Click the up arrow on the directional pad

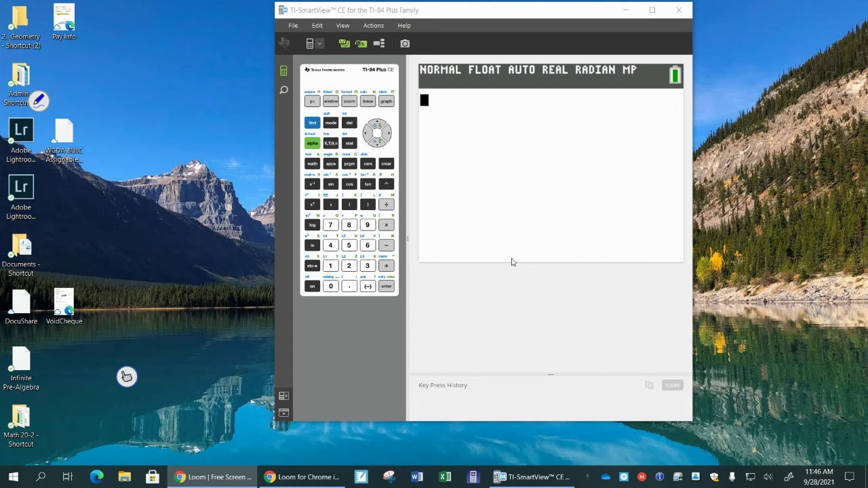pos(377,123)
